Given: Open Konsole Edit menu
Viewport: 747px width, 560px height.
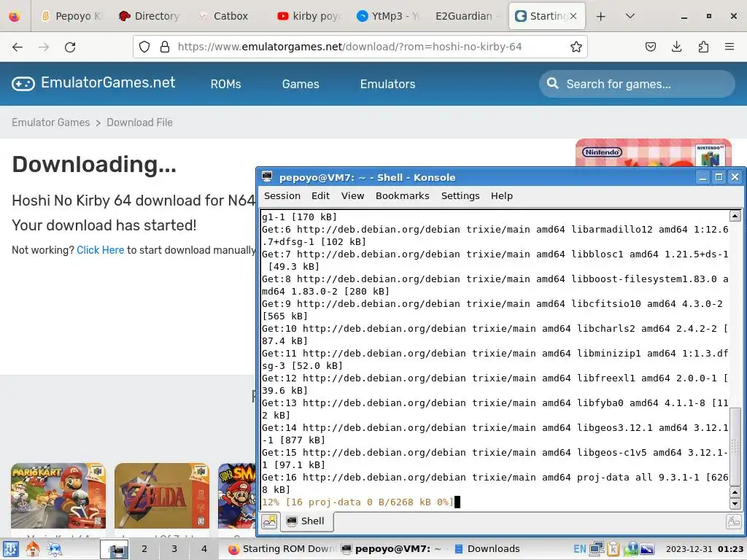Looking at the screenshot, I should point(320,195).
